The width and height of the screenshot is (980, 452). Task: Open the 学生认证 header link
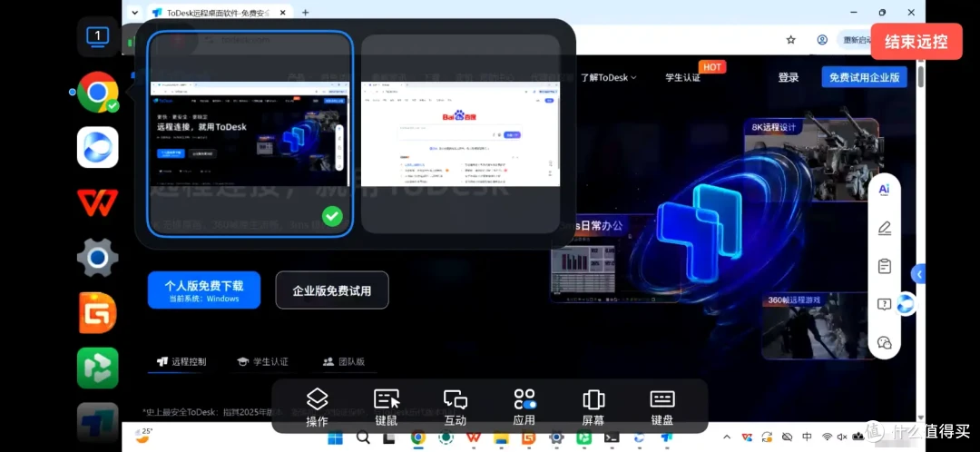point(682,77)
